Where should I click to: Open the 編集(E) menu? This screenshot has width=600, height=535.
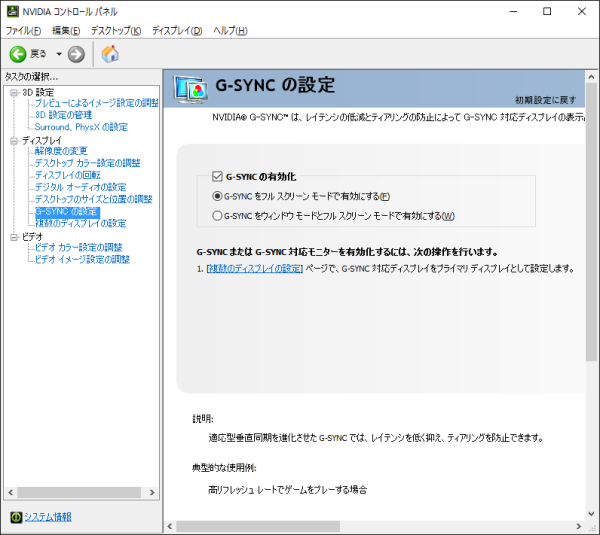(66, 31)
